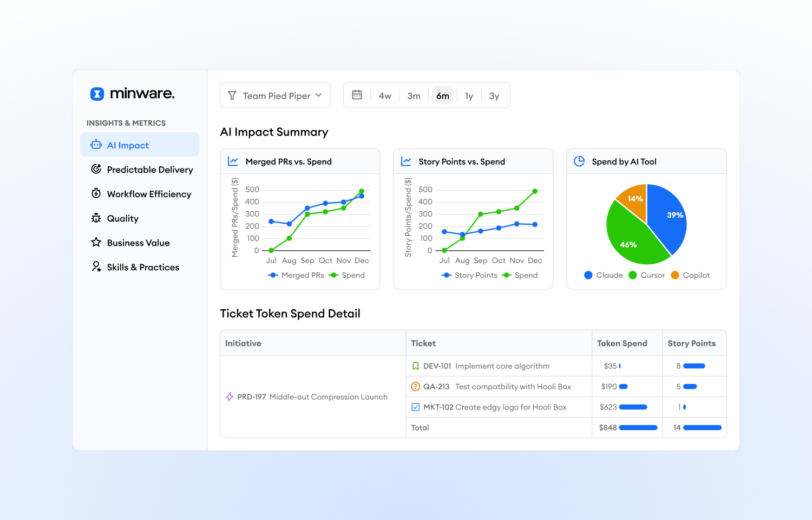Select the 4w time range
Screen dimensions: 812x520
(x=385, y=95)
